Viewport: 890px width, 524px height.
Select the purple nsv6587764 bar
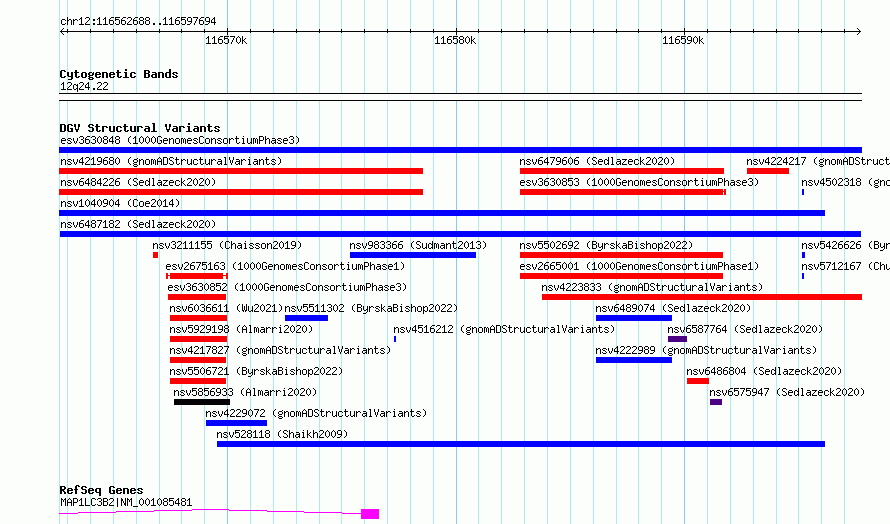tap(677, 339)
